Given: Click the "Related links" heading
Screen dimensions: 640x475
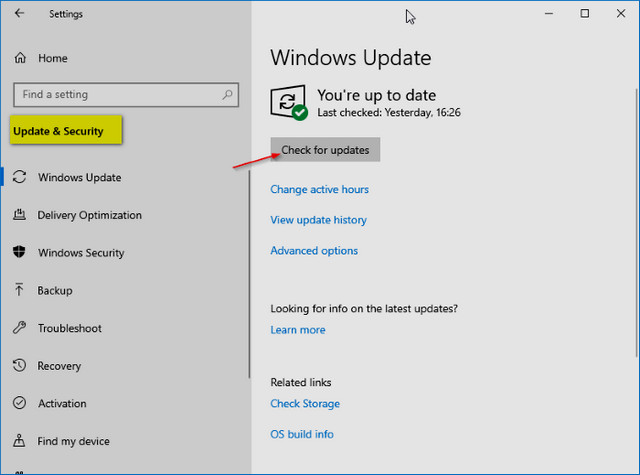Looking at the screenshot, I should (300, 382).
